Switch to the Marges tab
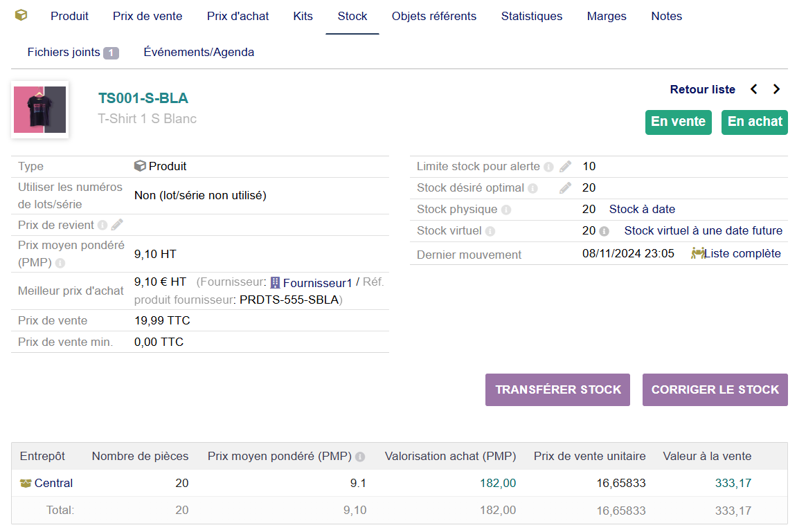This screenshot has height=532, width=797. click(607, 16)
